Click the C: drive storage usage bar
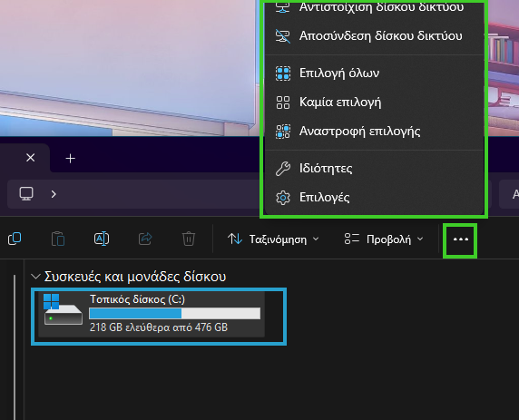The image size is (519, 420). pyautogui.click(x=175, y=314)
